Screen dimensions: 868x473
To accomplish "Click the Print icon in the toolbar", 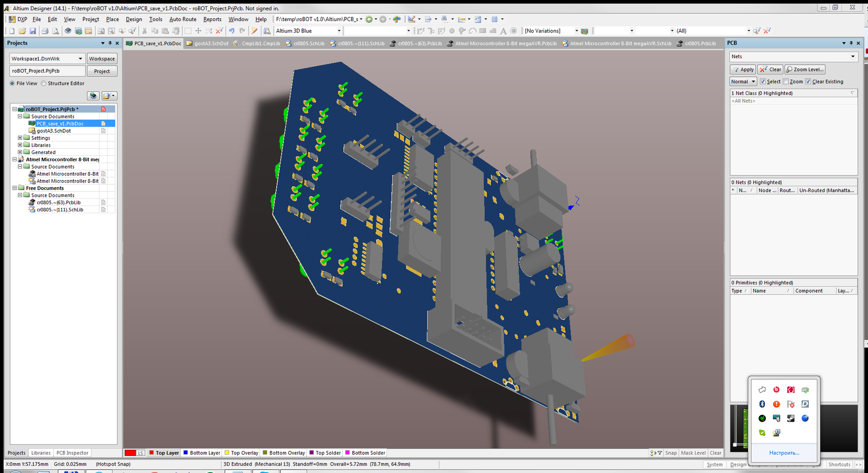I will [x=45, y=31].
